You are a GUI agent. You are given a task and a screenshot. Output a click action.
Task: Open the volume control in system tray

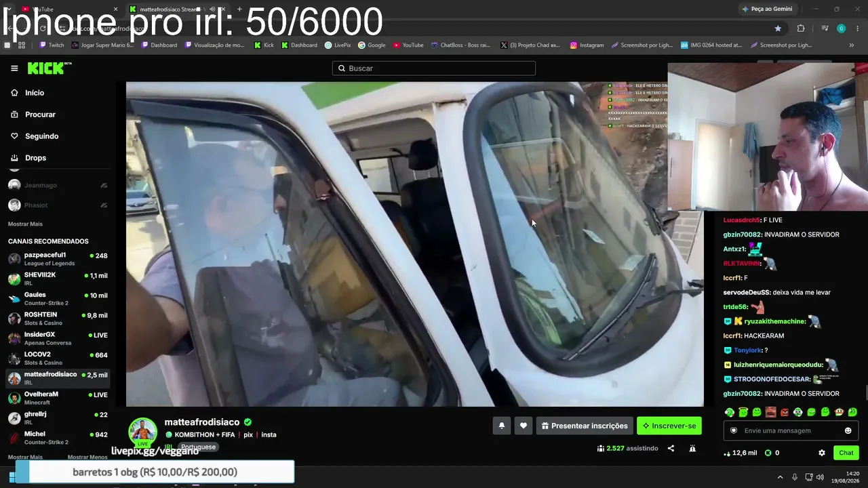(x=820, y=477)
